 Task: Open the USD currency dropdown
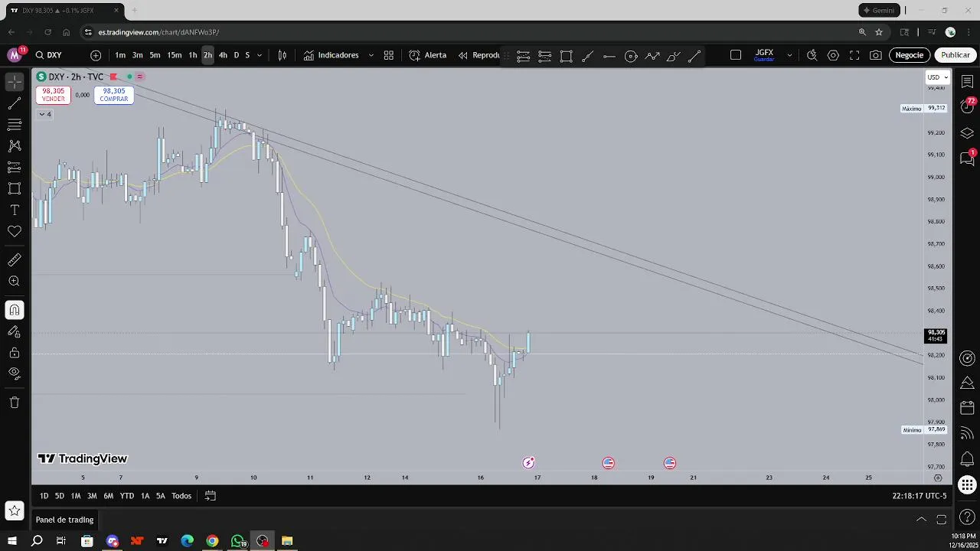coord(938,77)
